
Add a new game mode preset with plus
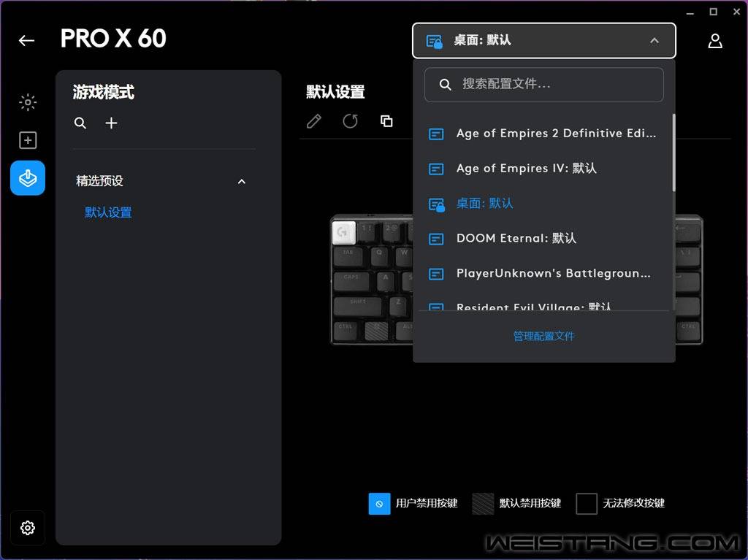point(111,123)
